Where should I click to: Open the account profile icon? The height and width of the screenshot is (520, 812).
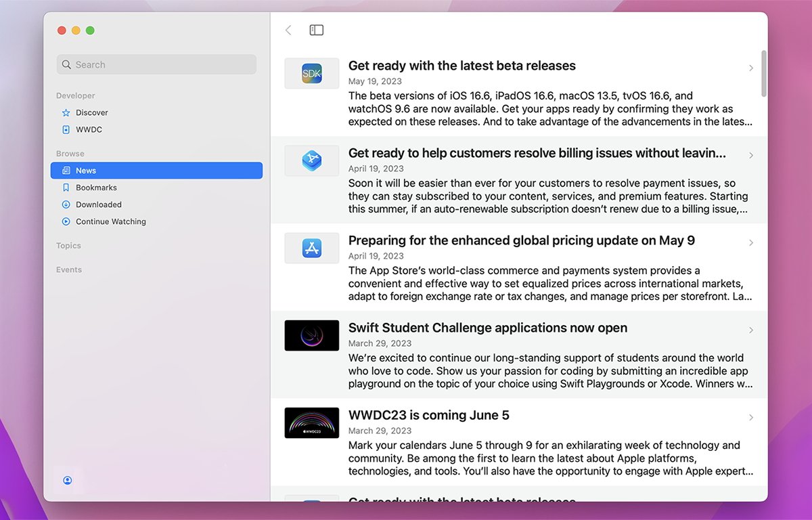tap(68, 480)
